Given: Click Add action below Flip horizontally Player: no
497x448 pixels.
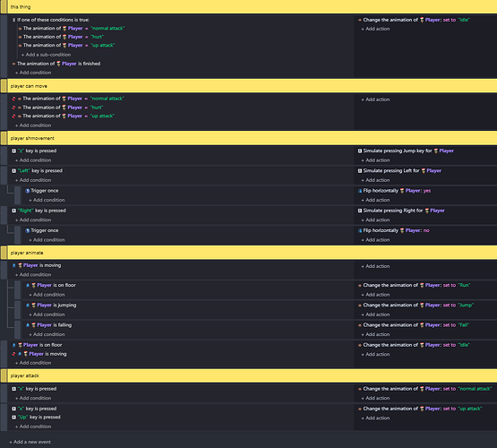Looking at the screenshot, I should [375, 240].
